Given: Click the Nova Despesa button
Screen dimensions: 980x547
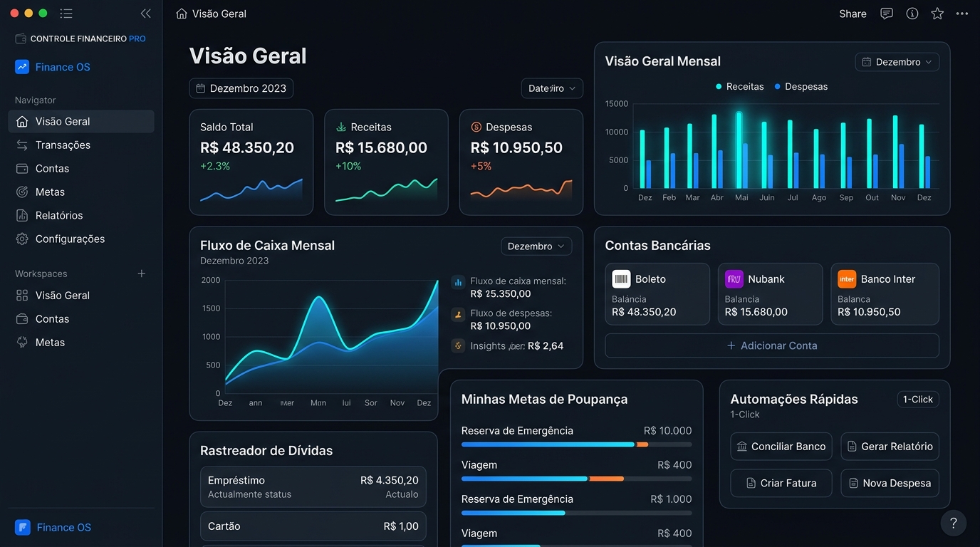Looking at the screenshot, I should point(890,483).
